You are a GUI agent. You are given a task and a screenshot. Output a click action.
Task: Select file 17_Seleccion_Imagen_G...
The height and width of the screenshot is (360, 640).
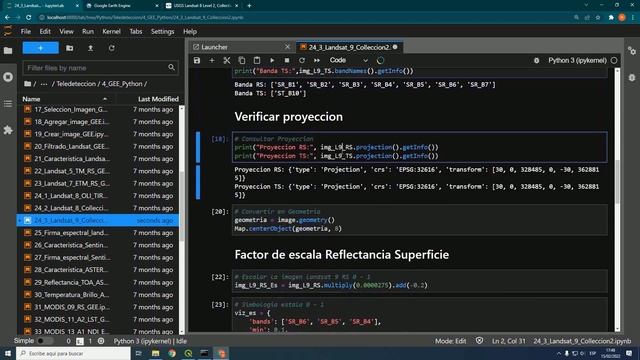point(98,109)
